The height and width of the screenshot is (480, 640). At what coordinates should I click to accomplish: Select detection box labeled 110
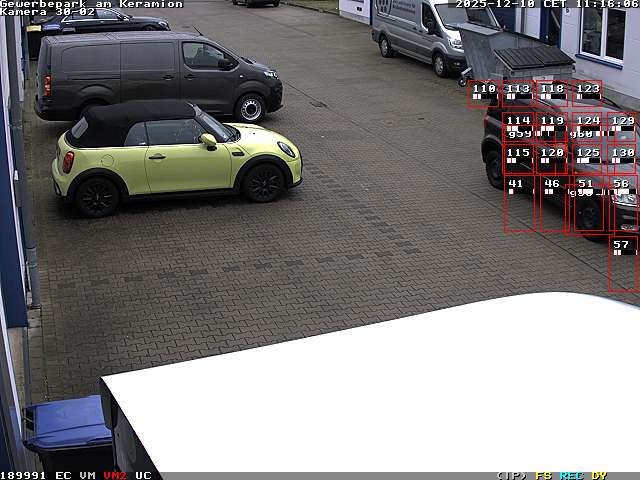pyautogui.click(x=483, y=93)
